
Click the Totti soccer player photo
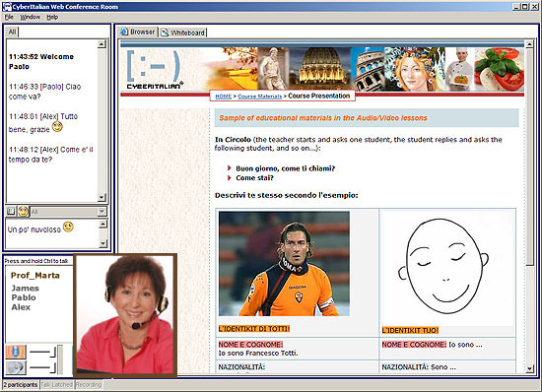[x=284, y=264]
